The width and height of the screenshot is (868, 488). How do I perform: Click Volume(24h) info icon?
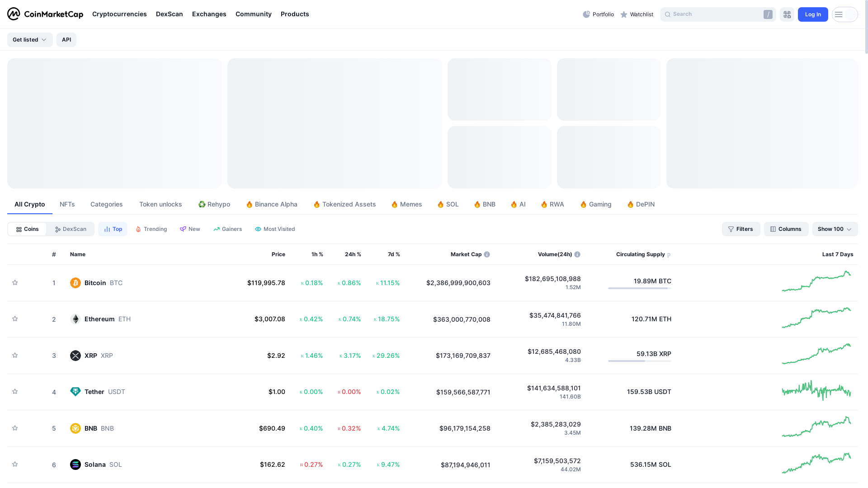pos(577,254)
